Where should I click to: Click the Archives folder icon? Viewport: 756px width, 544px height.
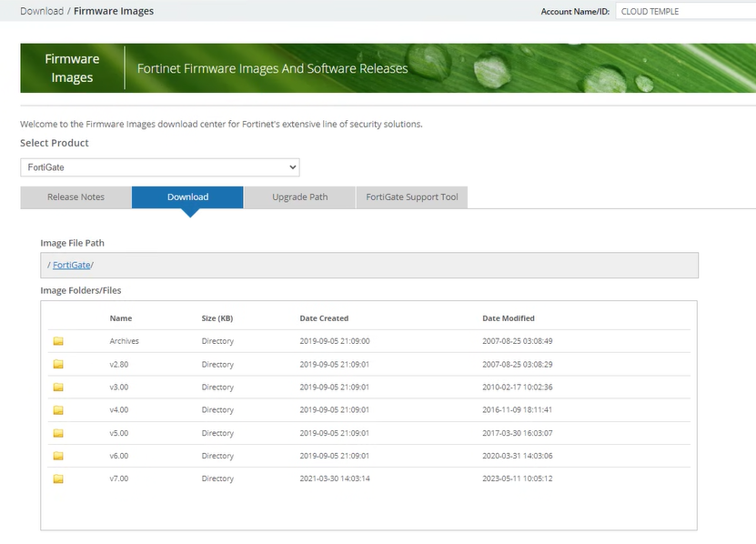coord(58,341)
